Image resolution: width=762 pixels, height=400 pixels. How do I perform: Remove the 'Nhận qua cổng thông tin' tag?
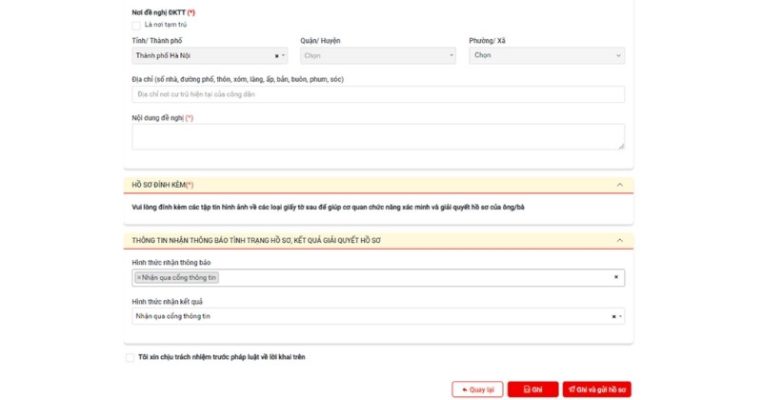coord(139,277)
